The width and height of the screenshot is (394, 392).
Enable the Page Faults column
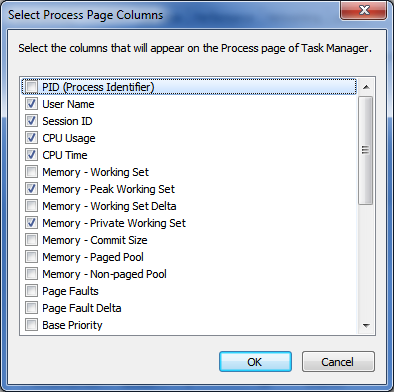click(x=31, y=291)
